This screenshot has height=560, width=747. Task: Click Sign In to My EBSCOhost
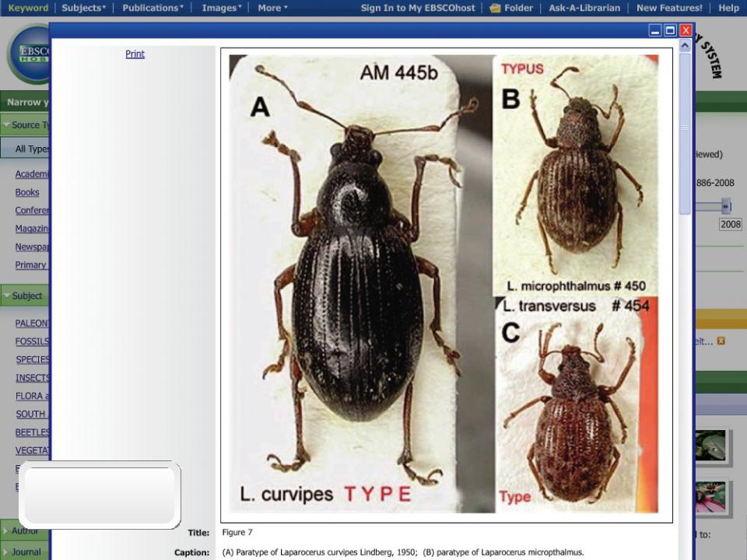[418, 8]
